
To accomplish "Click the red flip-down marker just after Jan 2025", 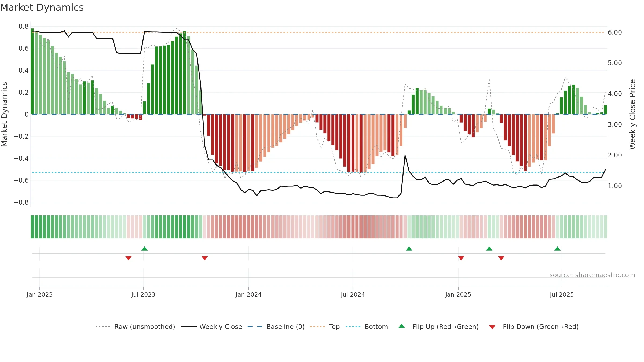I will [x=461, y=258].
